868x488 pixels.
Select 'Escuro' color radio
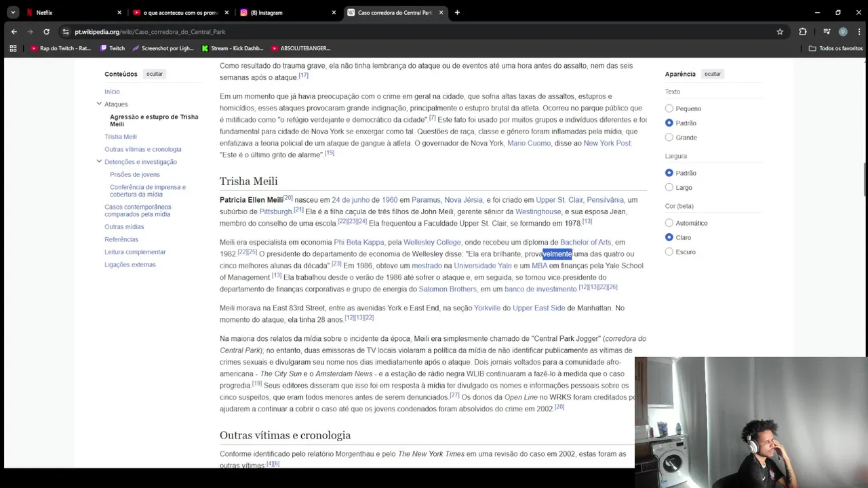point(669,251)
